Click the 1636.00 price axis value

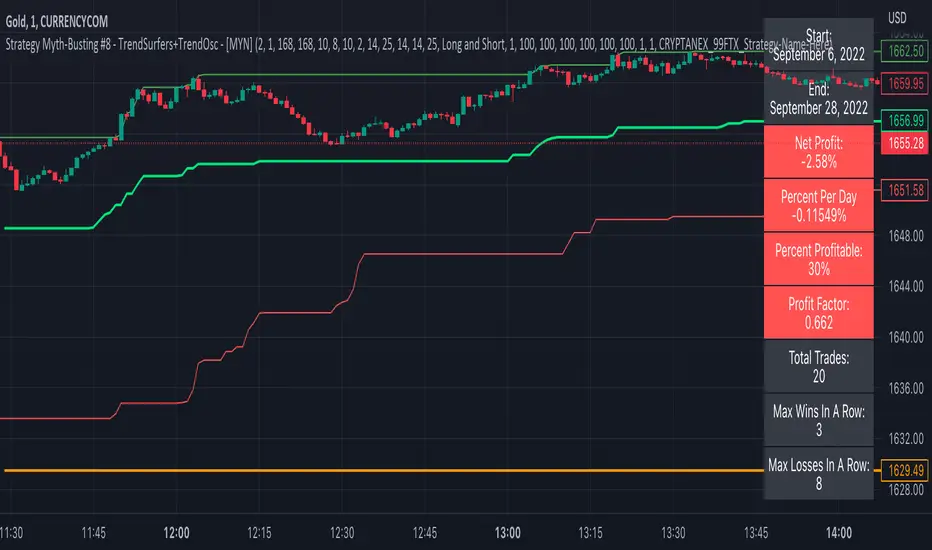[906, 388]
